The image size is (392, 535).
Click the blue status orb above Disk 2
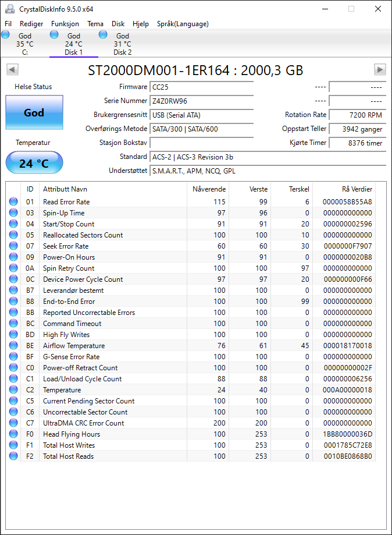(x=103, y=34)
